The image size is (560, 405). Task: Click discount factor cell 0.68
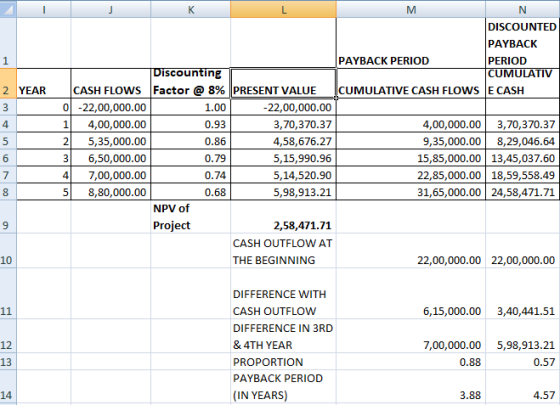pos(190,192)
